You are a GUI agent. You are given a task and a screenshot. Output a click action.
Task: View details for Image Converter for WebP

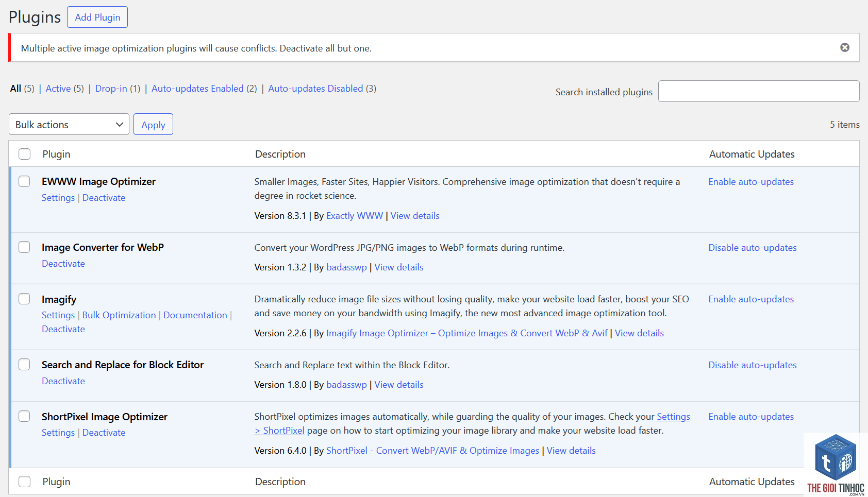pos(399,267)
